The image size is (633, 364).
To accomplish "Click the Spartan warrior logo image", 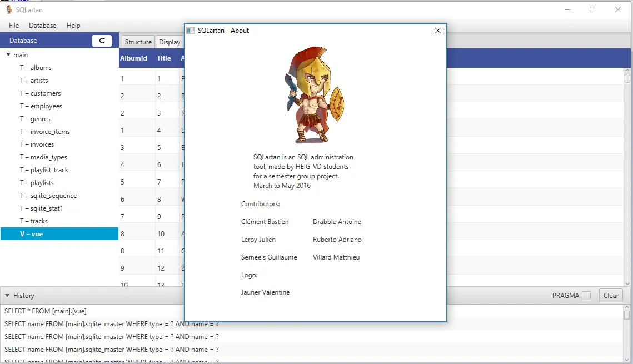I will (315, 95).
